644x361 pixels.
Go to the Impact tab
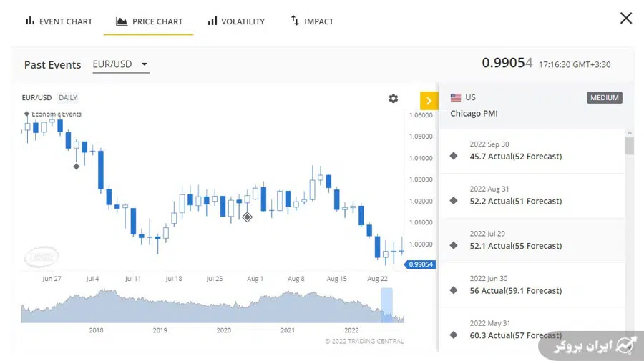tap(312, 21)
